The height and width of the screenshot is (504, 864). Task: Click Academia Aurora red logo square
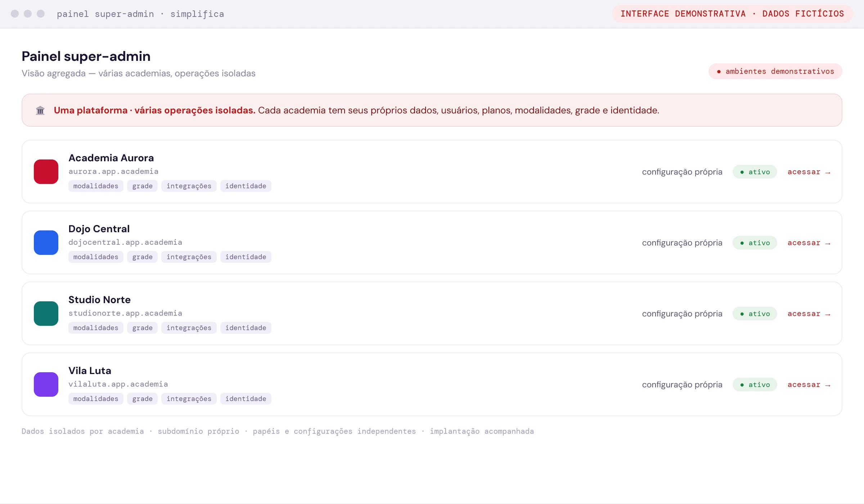tap(46, 172)
